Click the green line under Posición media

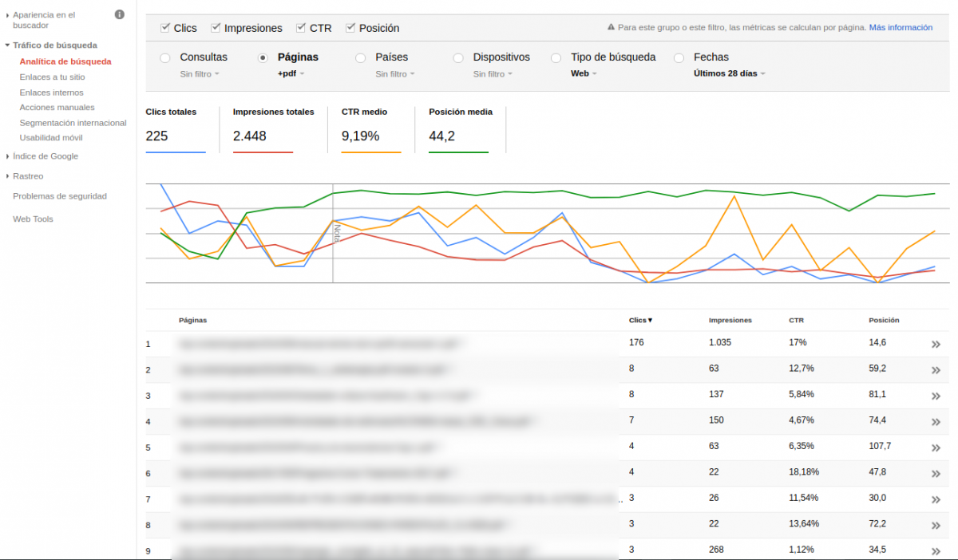coord(458,152)
